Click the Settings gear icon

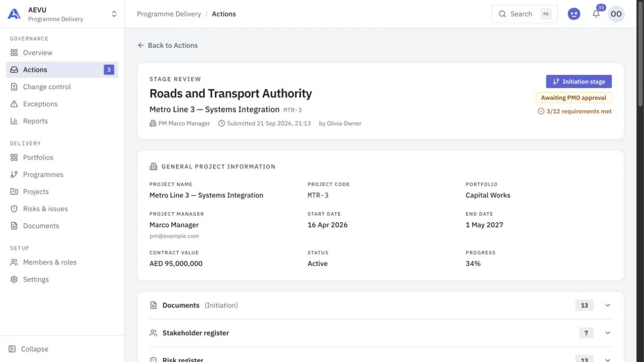click(x=14, y=280)
